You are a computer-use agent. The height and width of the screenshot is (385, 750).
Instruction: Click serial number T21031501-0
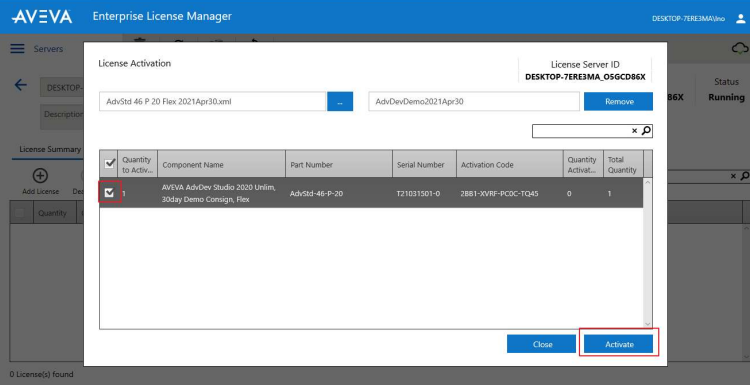418,194
